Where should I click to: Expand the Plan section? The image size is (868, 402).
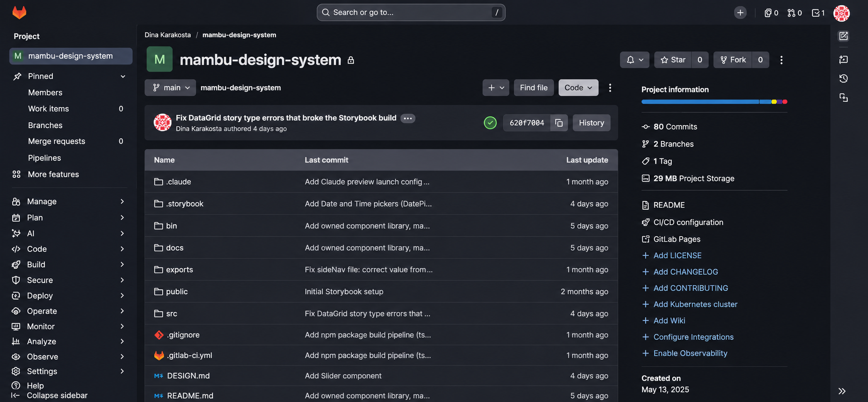coord(71,218)
